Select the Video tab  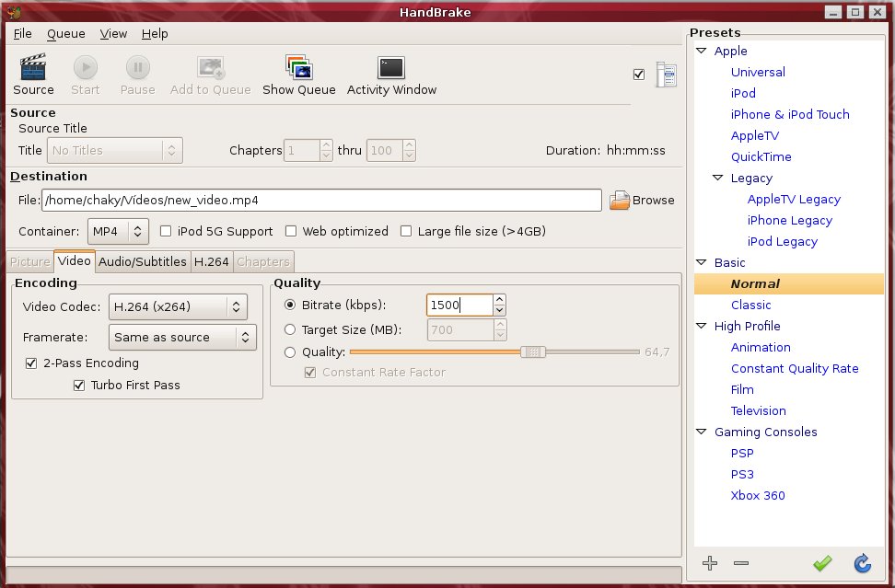(x=75, y=260)
